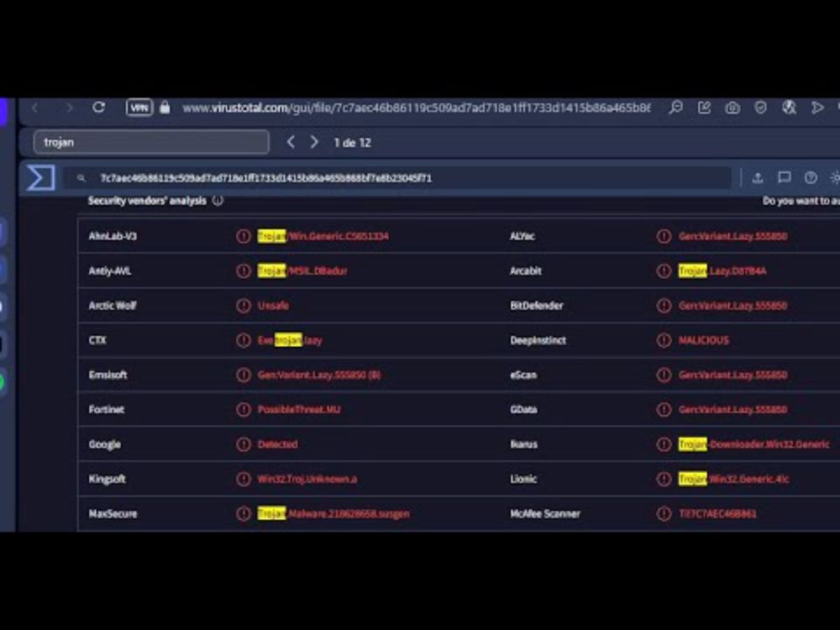Click the alert icon in the Arctic Wolf row

[x=244, y=306]
